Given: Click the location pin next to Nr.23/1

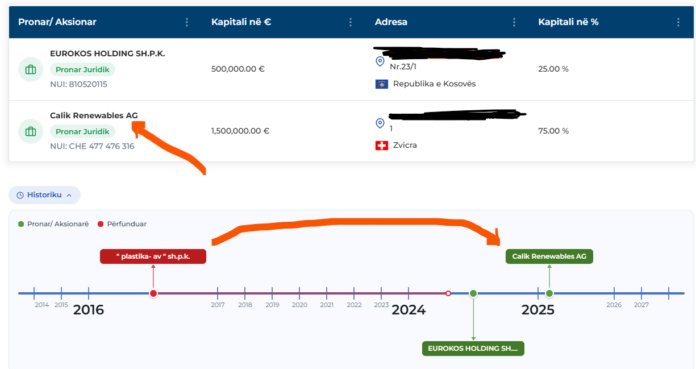Looking at the screenshot, I should pos(380,61).
